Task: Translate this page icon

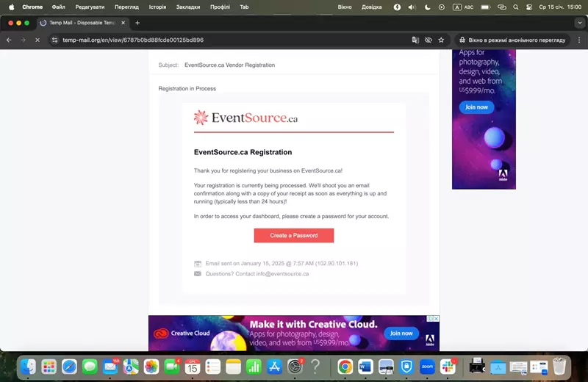Action: coord(415,40)
